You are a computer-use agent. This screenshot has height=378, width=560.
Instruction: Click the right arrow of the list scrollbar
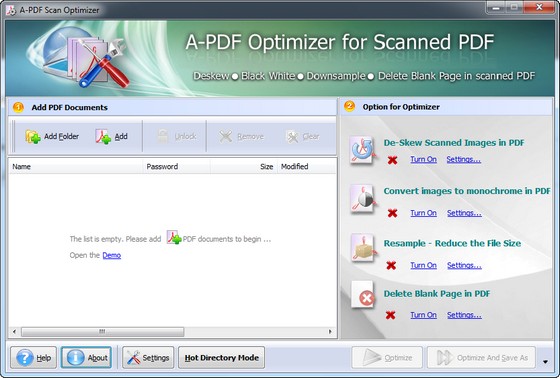(330, 332)
